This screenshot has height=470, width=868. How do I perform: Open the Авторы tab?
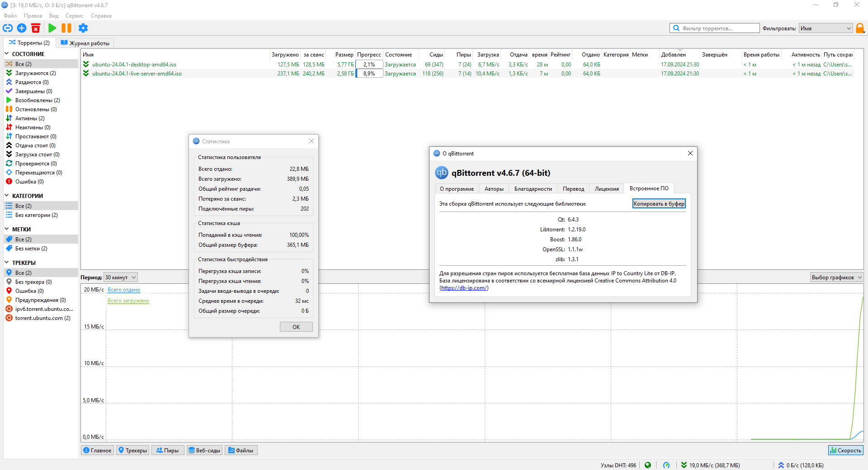(x=494, y=189)
